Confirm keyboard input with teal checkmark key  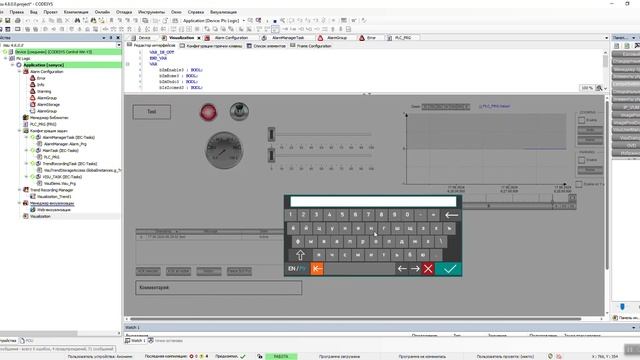(448, 269)
